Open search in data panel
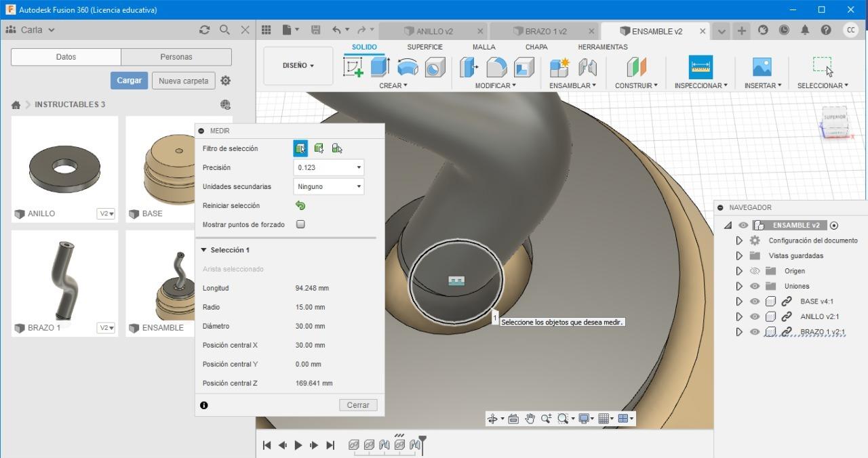The height and width of the screenshot is (458, 868). point(224,30)
